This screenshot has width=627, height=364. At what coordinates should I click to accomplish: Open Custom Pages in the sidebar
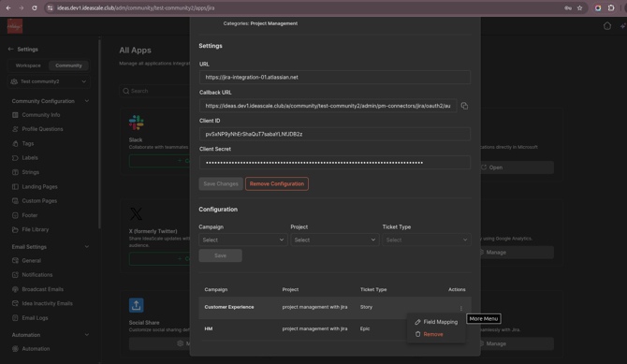tap(39, 201)
